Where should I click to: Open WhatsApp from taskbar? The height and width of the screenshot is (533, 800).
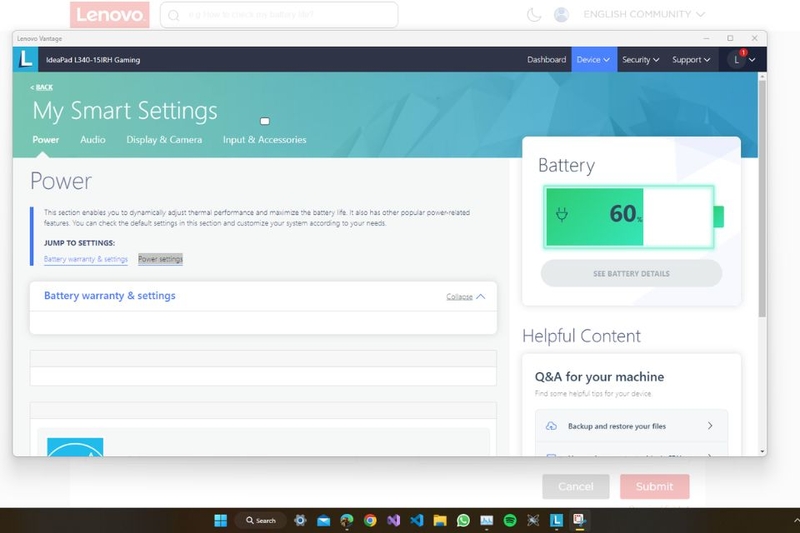click(x=463, y=520)
